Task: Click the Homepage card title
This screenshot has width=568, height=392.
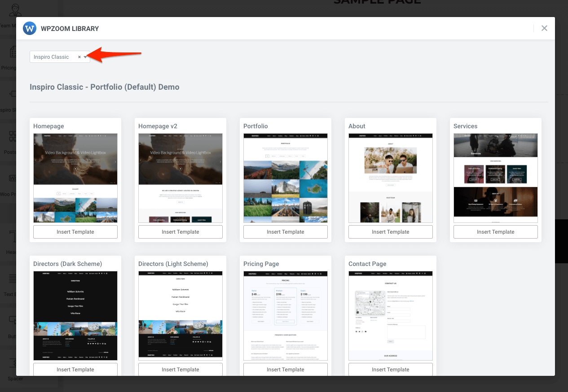Action: coord(48,126)
